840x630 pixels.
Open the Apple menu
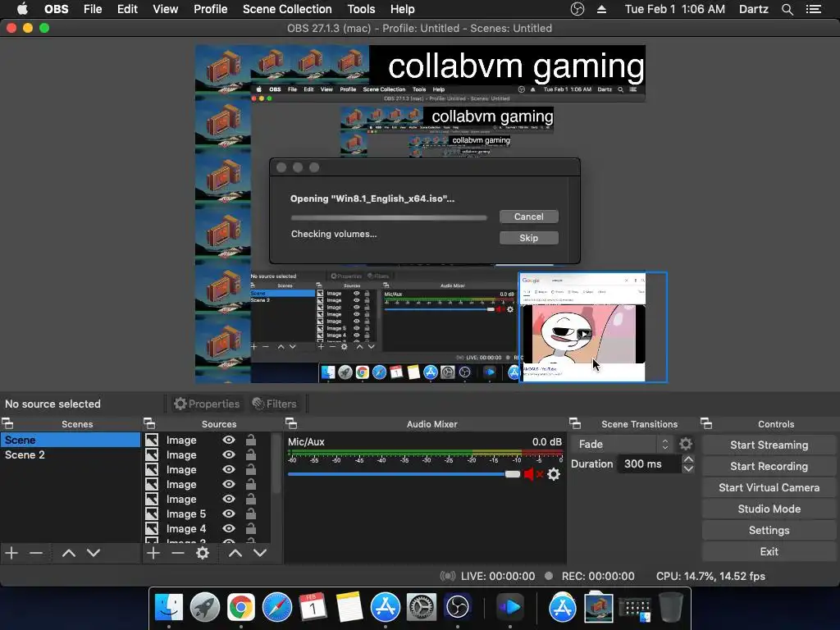point(22,9)
